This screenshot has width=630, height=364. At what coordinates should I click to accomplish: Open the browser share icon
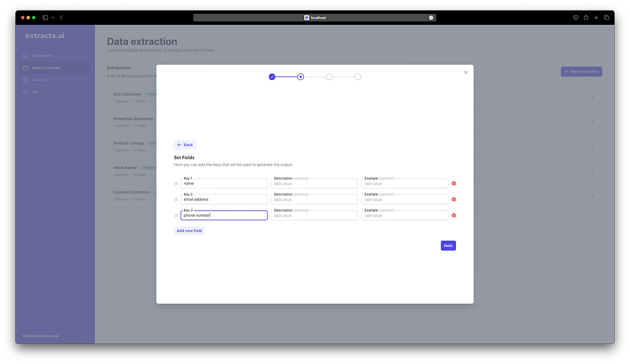[x=586, y=17]
